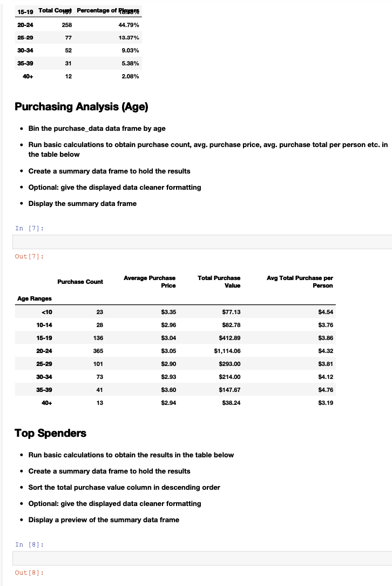Select the Top Spenders heading
Image resolution: width=392 pixels, height=586 pixels.
[50, 433]
